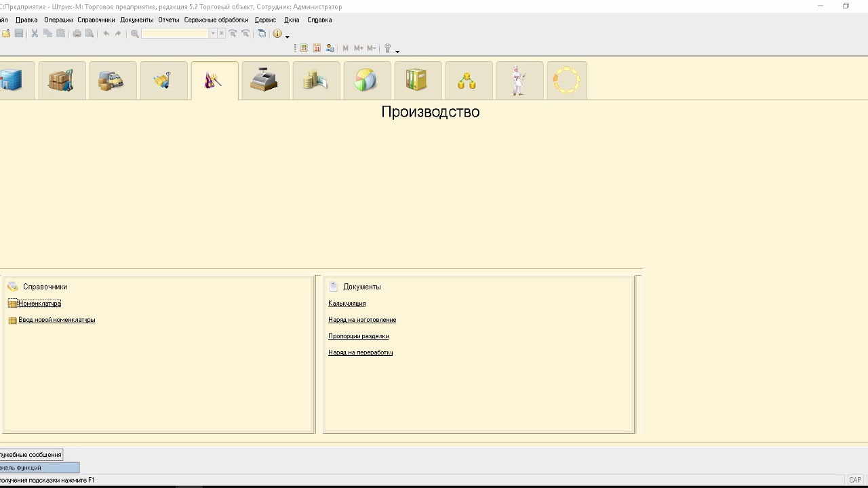Open the Справочники menu

coord(96,20)
